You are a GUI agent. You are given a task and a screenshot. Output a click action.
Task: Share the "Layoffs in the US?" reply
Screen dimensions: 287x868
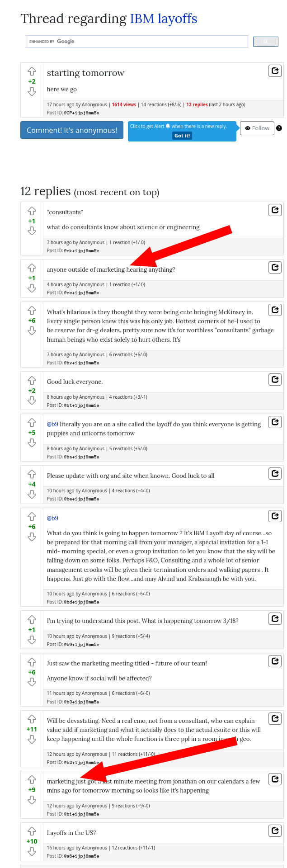click(275, 830)
